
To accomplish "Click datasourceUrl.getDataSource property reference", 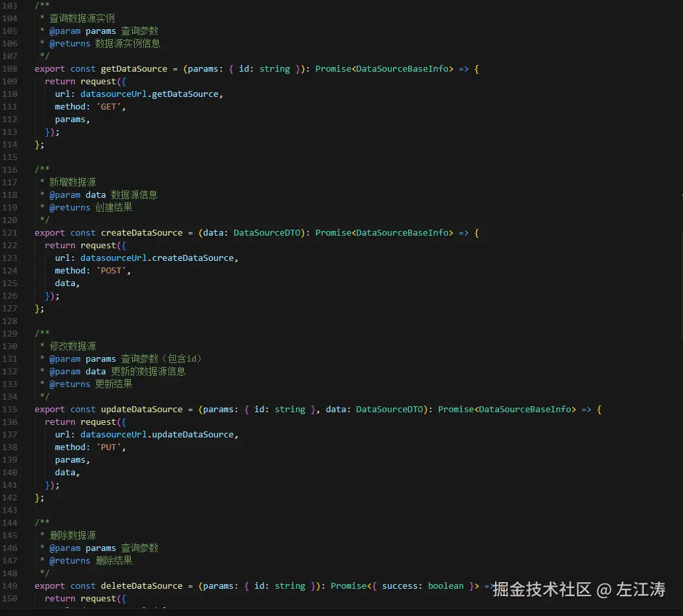I will click(149, 94).
